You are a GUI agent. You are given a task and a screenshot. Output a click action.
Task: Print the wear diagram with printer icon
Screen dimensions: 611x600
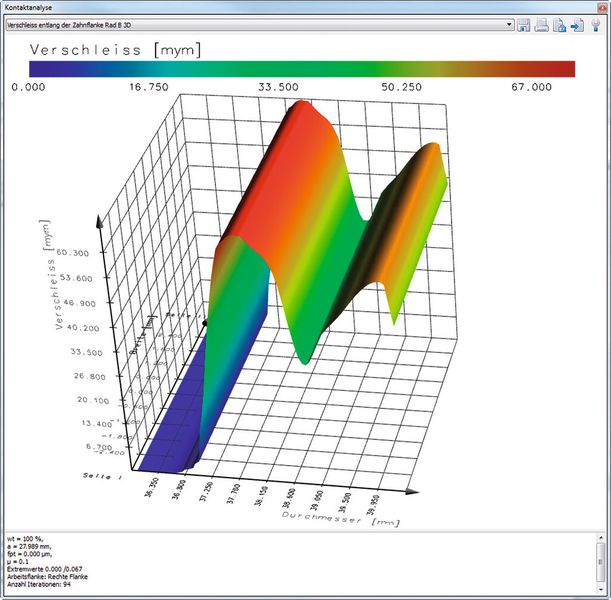tap(542, 25)
